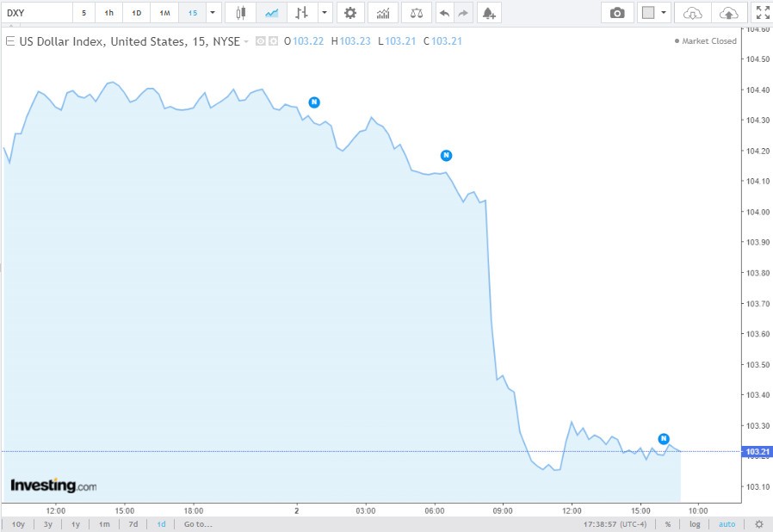Select the 3y date range
773x532 pixels.
tap(48, 524)
